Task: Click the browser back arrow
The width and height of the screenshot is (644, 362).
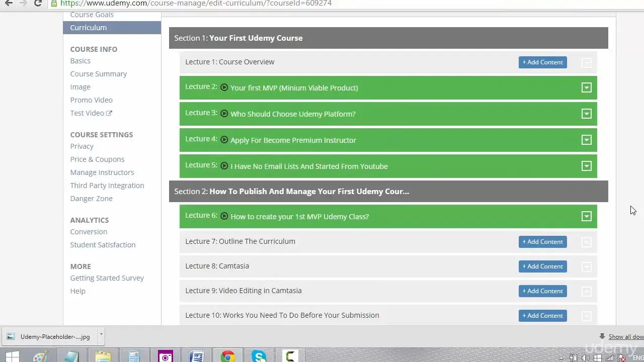Action: point(9,3)
